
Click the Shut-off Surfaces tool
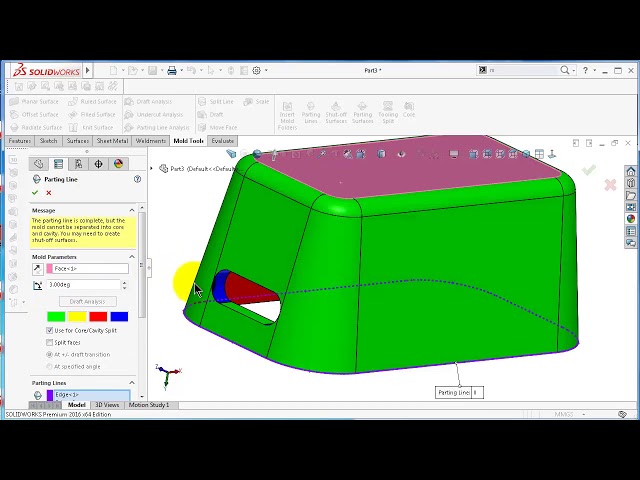[x=336, y=113]
